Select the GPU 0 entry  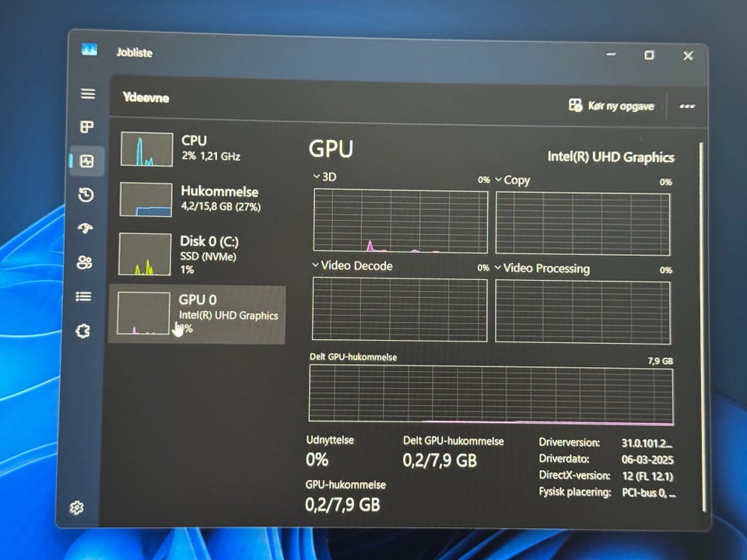pyautogui.click(x=197, y=313)
